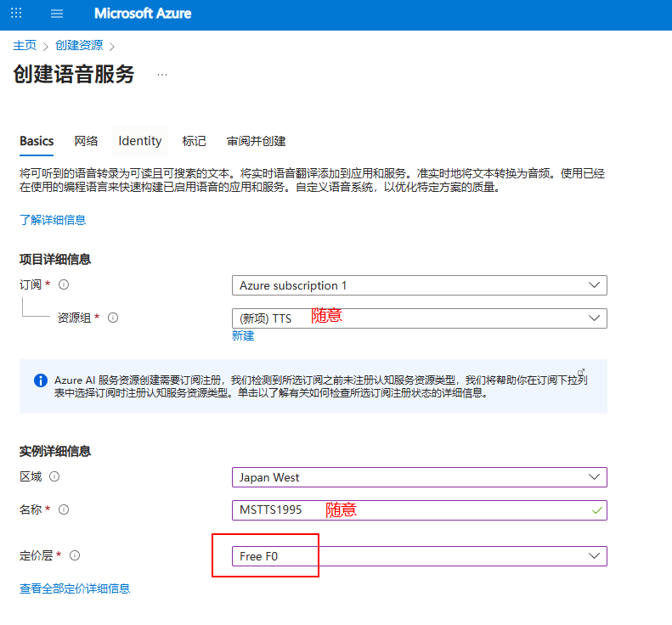This screenshot has width=672, height=625.
Task: Click the MSTTS1995 name input field
Action: (420, 510)
